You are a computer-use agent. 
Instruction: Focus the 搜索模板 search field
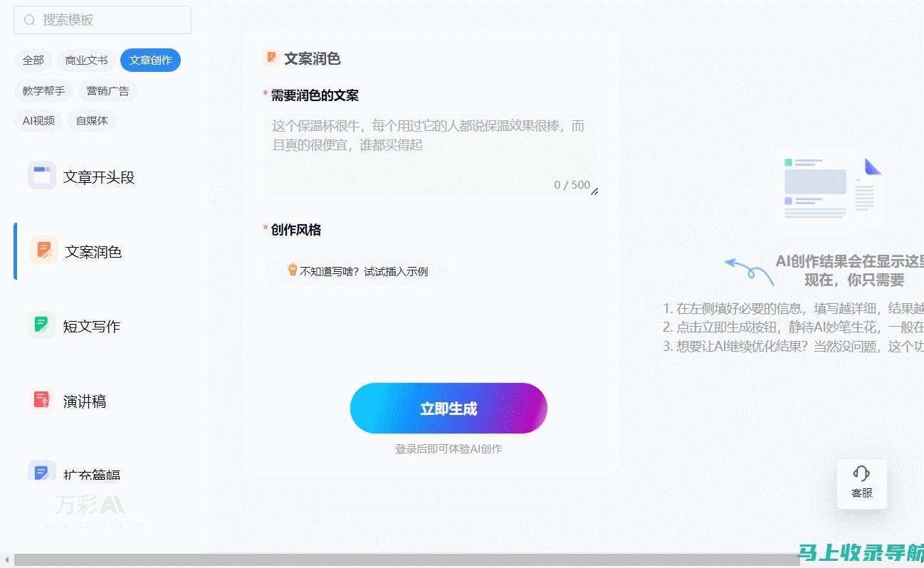click(103, 20)
